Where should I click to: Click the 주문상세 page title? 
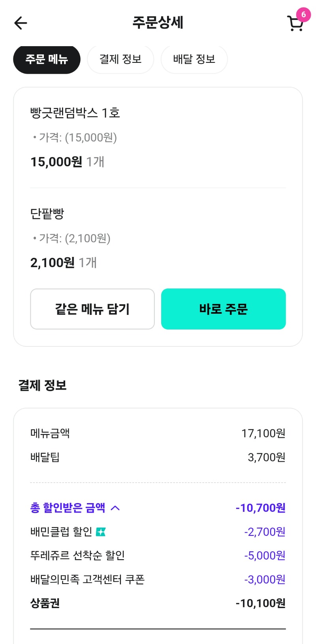tap(158, 22)
